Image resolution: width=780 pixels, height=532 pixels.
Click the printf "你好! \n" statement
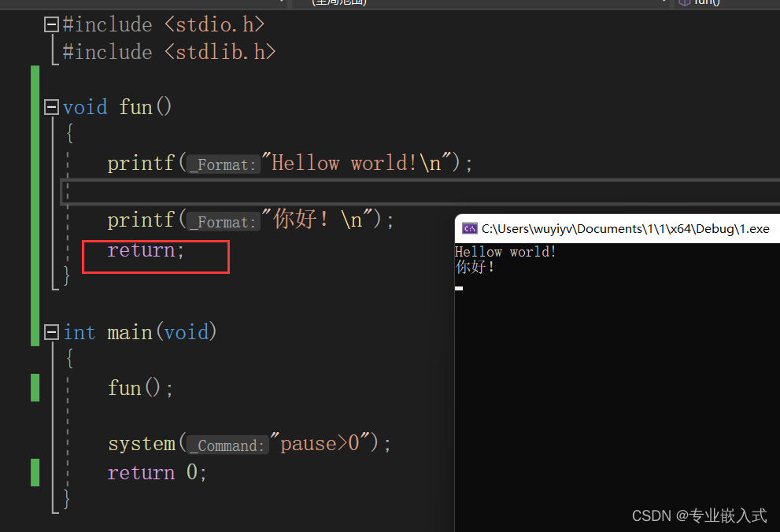click(250, 220)
